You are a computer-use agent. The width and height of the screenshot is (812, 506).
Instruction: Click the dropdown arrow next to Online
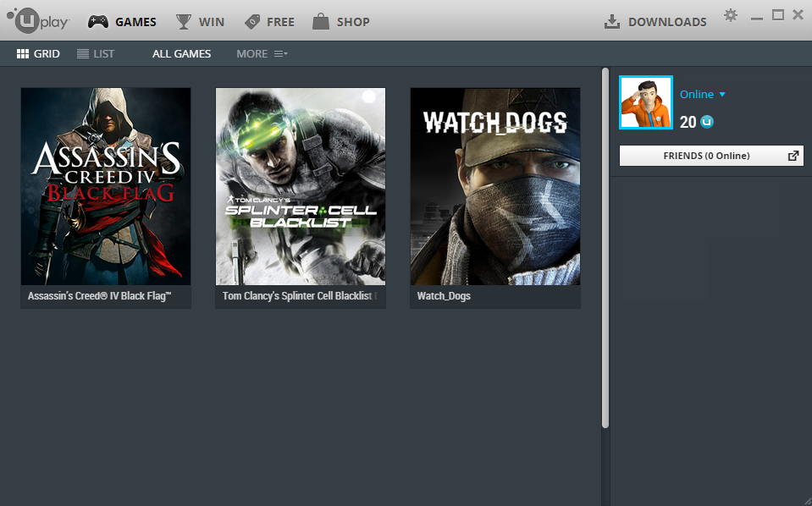pos(722,95)
